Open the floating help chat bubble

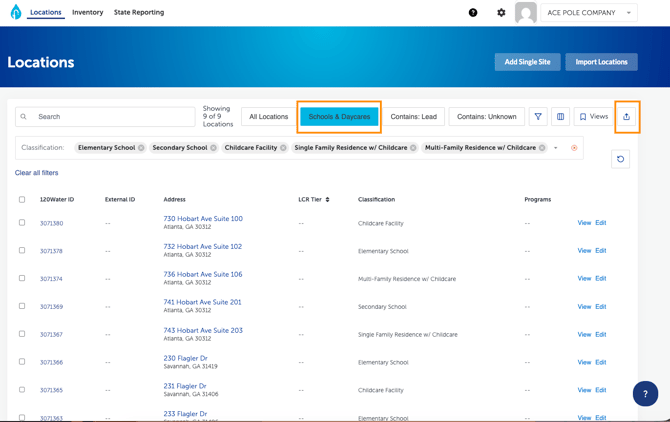645,393
